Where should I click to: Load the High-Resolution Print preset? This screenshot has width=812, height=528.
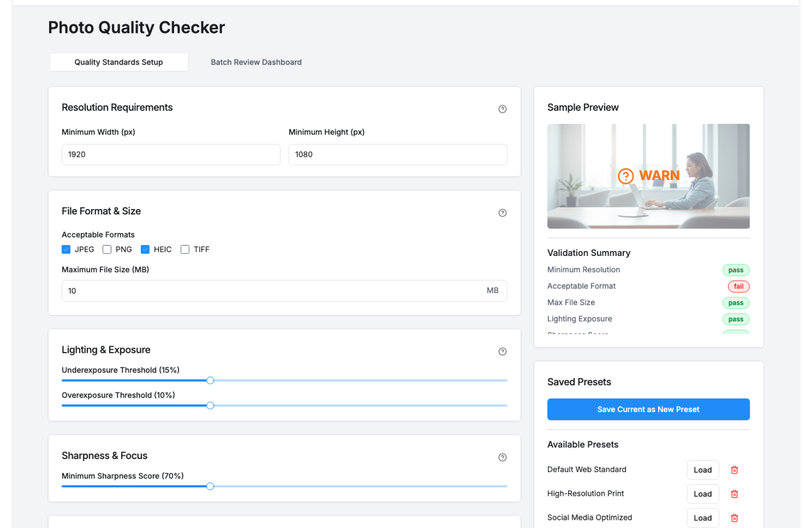pyautogui.click(x=702, y=494)
